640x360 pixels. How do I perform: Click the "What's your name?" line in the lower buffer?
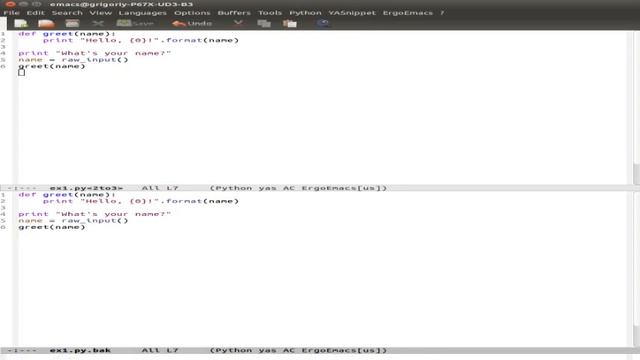[94, 214]
